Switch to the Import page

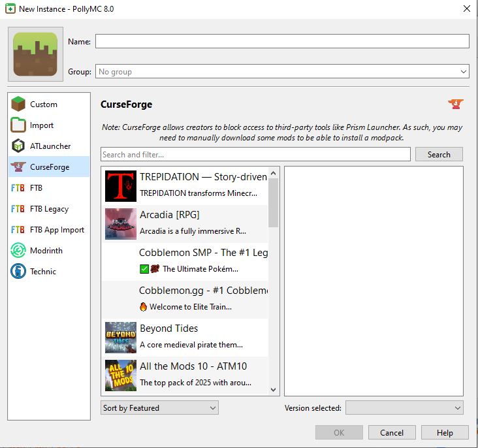(x=49, y=125)
